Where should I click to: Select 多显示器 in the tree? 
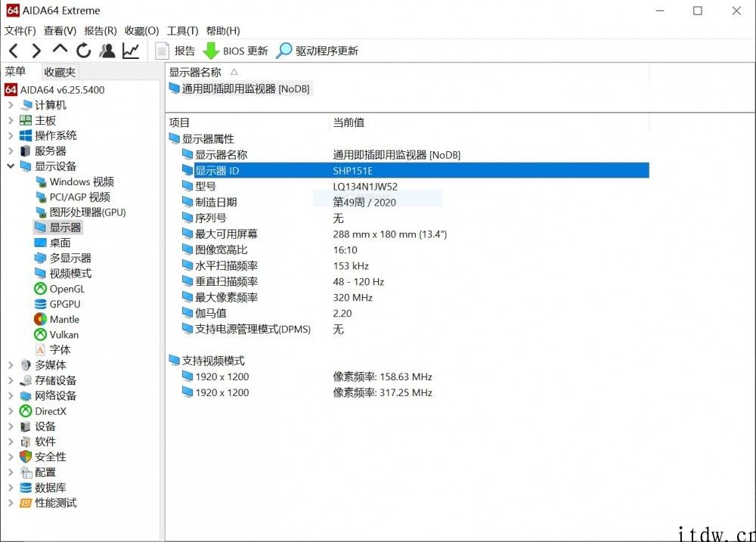[x=70, y=258]
